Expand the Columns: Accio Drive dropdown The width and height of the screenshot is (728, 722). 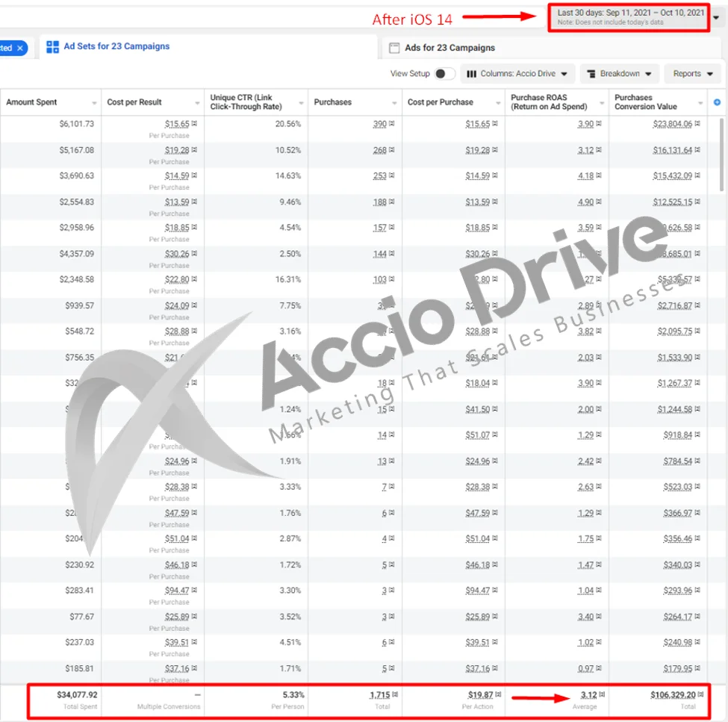pyautogui.click(x=518, y=74)
